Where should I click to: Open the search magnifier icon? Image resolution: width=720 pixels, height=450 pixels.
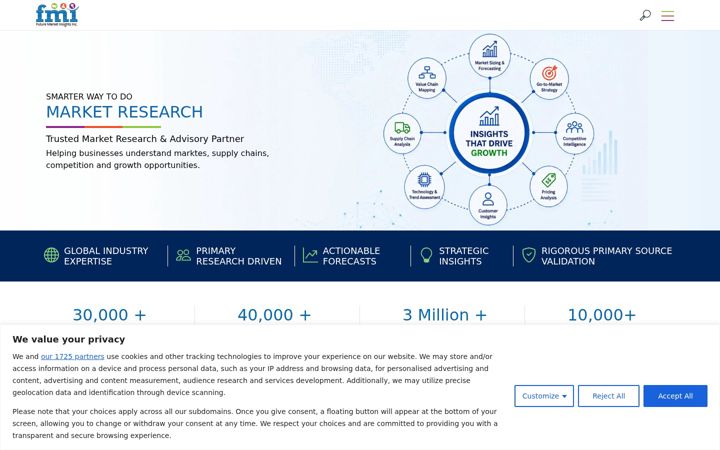pos(645,15)
